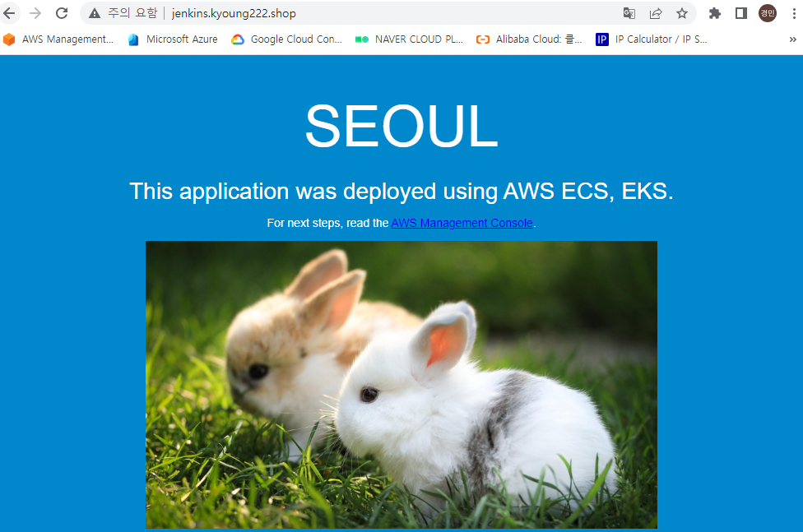Viewport: 803px width, 532px height.
Task: Bookmark this page with the star
Action: click(681, 13)
